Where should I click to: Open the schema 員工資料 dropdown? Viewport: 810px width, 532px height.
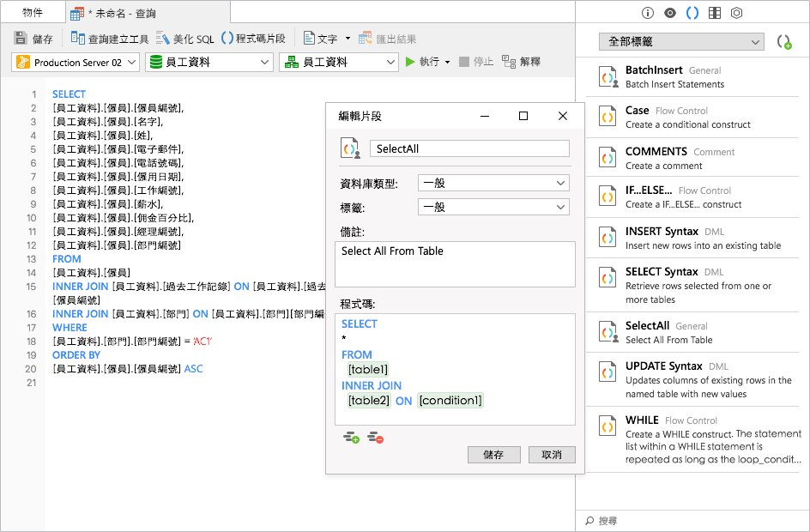click(x=339, y=62)
